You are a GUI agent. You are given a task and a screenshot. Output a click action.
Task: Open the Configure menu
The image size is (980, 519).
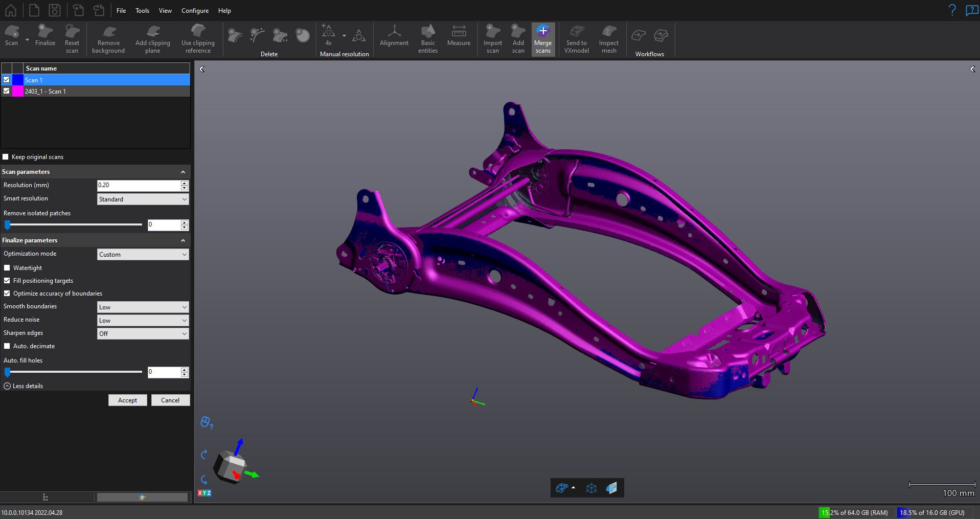pyautogui.click(x=195, y=11)
